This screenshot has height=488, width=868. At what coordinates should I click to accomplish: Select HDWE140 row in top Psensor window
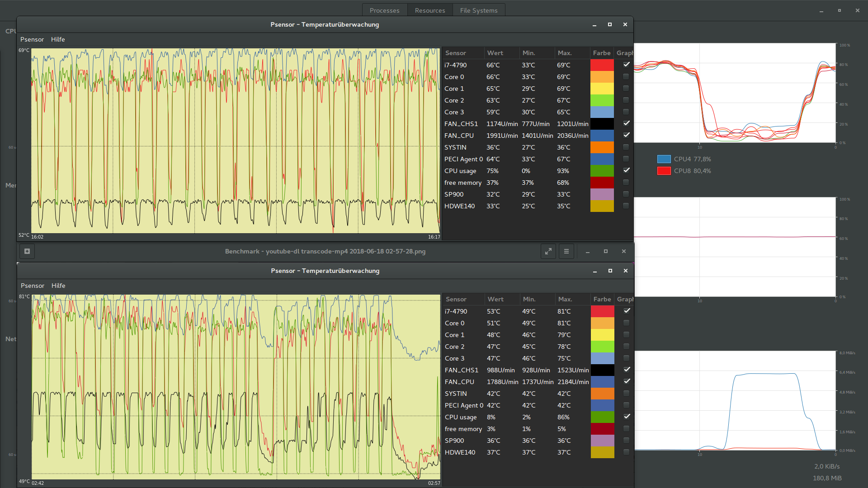537,206
